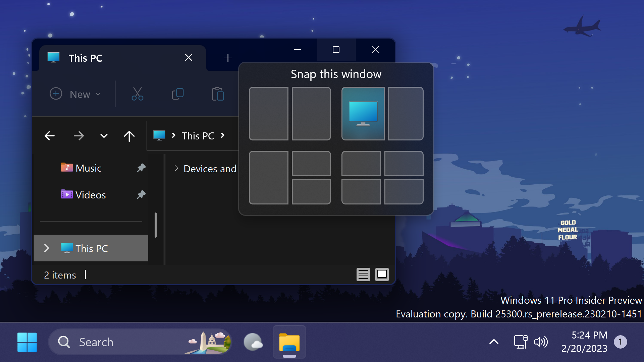
Task: Click the forward navigation arrow
Action: [79, 136]
